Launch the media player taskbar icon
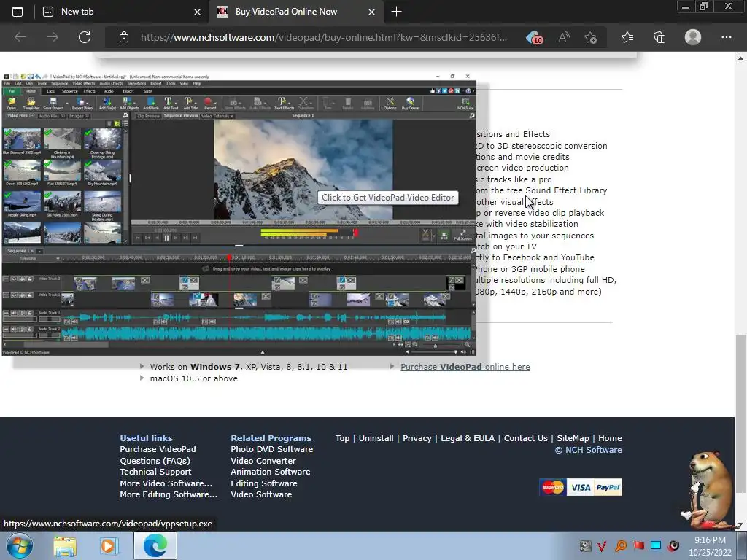Viewport: 747px width, 560px height. pyautogui.click(x=109, y=546)
